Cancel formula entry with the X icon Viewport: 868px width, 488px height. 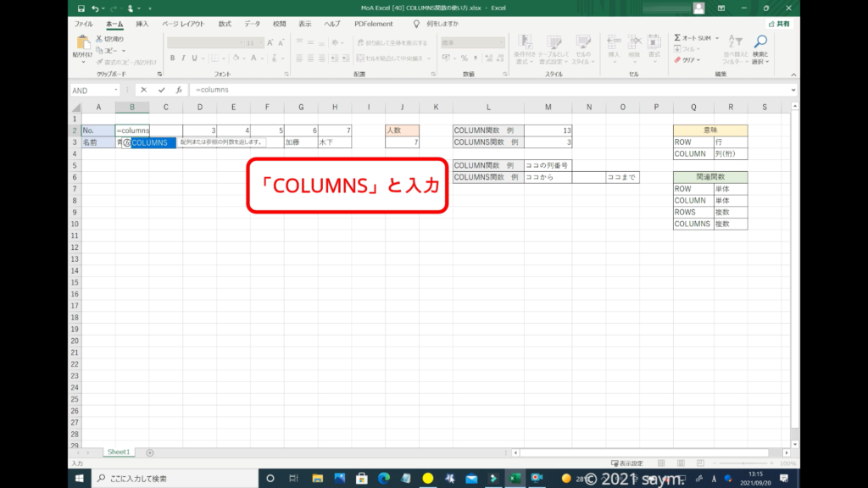click(143, 90)
